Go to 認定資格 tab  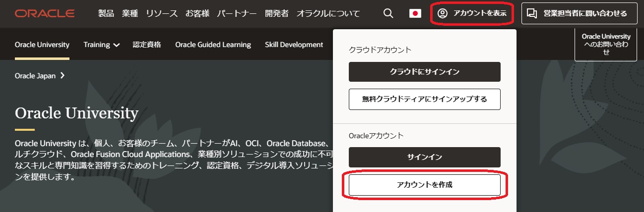point(147,45)
